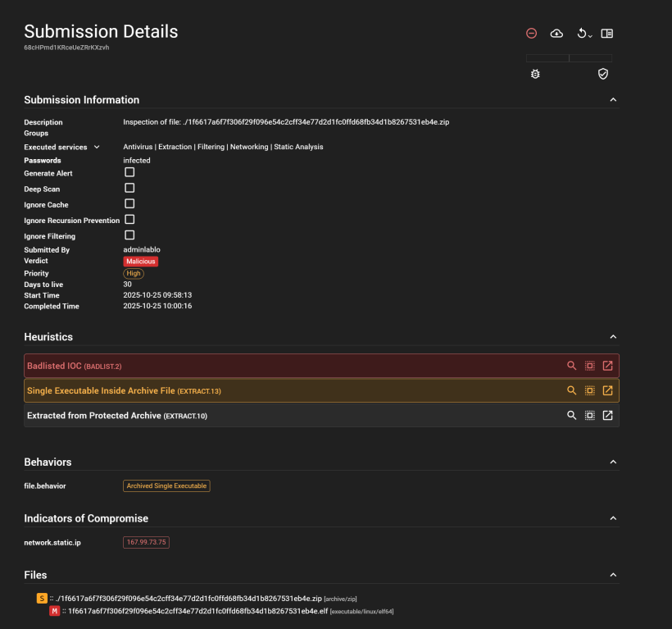This screenshot has height=629, width=672.
Task: Click the 167.99.73.75 IP address tag
Action: (146, 542)
